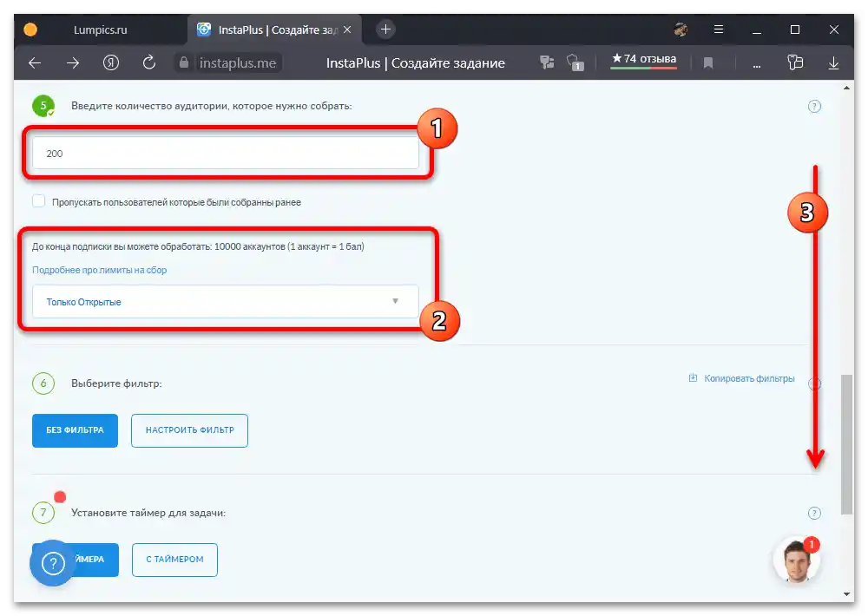Bookmark this page with the bookmark icon
Image resolution: width=868 pixels, height=616 pixels.
click(708, 63)
